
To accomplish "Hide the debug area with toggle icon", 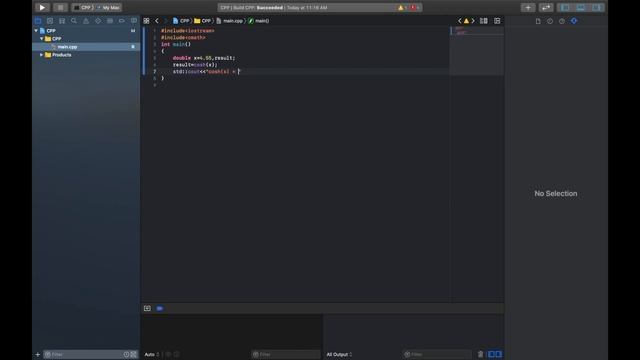I will [x=147, y=308].
